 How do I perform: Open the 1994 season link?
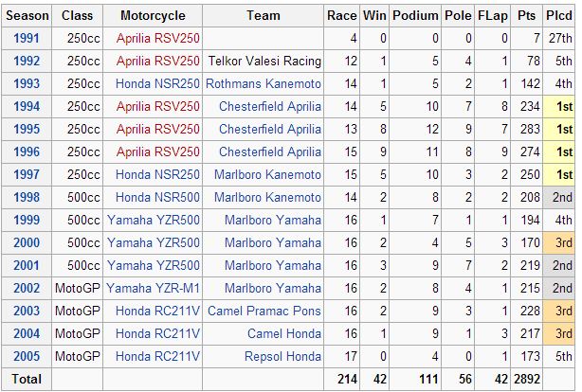pyautogui.click(x=27, y=106)
